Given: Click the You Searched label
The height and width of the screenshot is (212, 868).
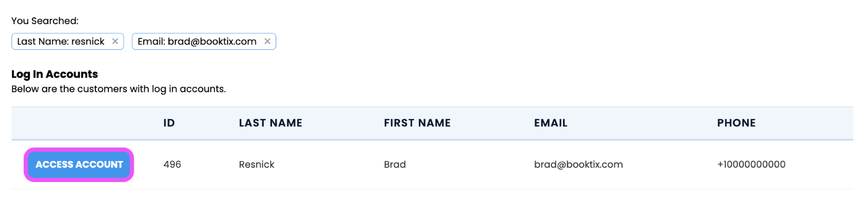Looking at the screenshot, I should 45,21.
